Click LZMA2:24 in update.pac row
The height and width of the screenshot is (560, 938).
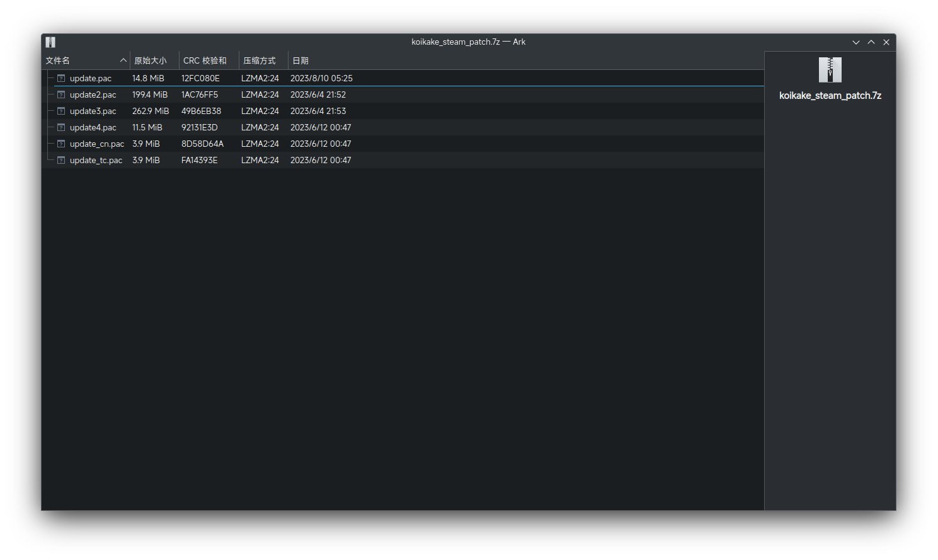click(260, 78)
